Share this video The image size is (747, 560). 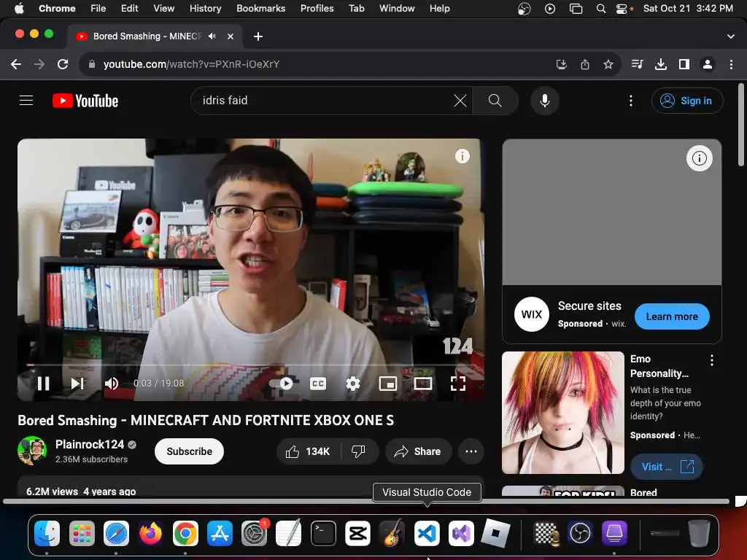pos(418,451)
